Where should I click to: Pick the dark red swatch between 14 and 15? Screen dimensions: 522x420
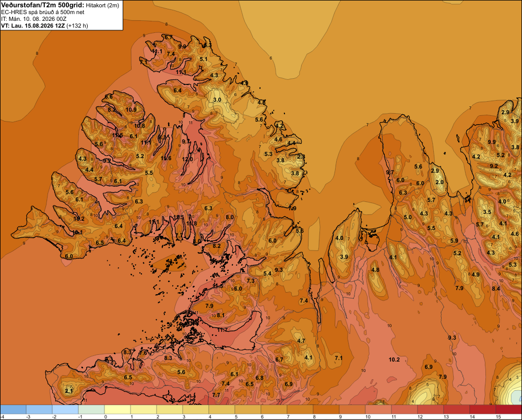point(483,410)
